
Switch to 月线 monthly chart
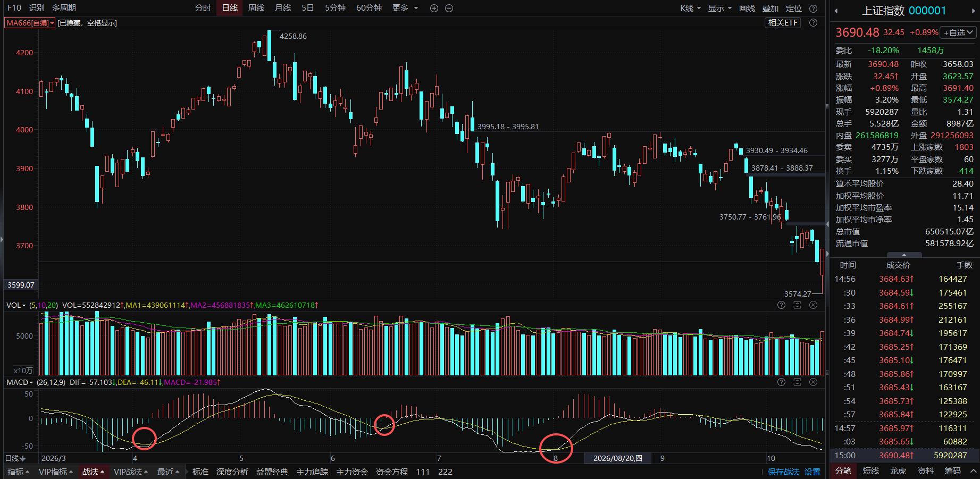coord(283,8)
